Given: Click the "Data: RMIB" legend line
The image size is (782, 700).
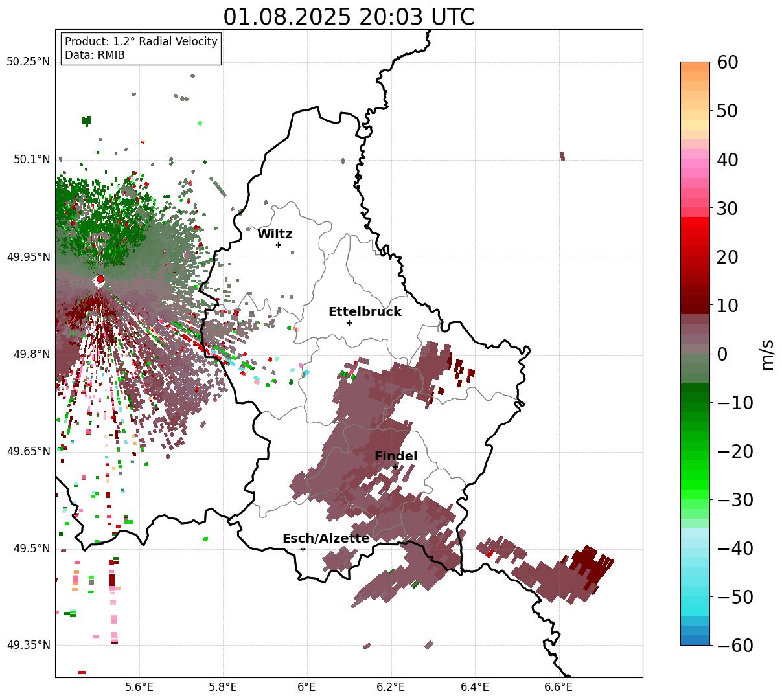Looking at the screenshot, I should [95, 56].
